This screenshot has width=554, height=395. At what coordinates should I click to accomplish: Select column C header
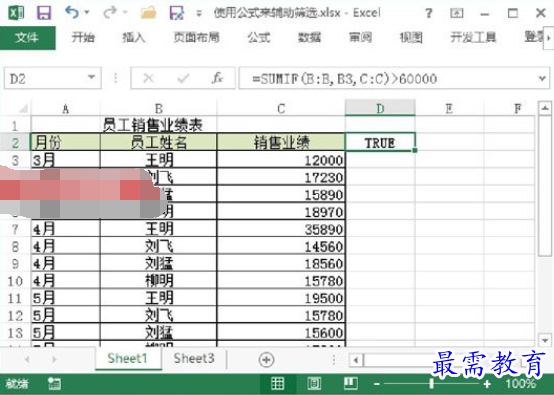[x=281, y=108]
